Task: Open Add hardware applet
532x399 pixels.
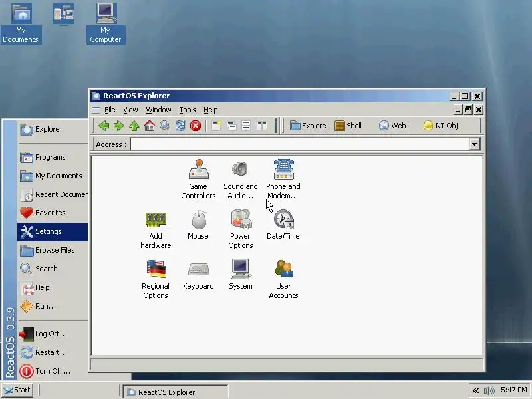Action: click(x=156, y=230)
